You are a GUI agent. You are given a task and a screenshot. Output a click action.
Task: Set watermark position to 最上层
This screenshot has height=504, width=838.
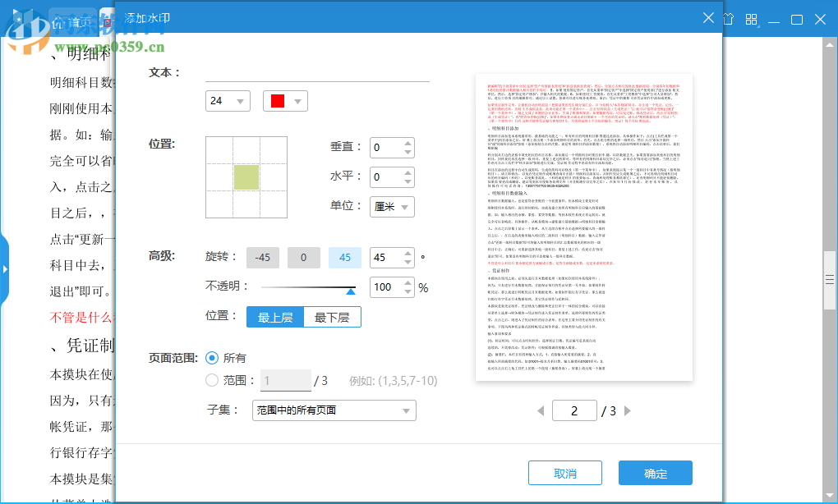click(x=274, y=316)
